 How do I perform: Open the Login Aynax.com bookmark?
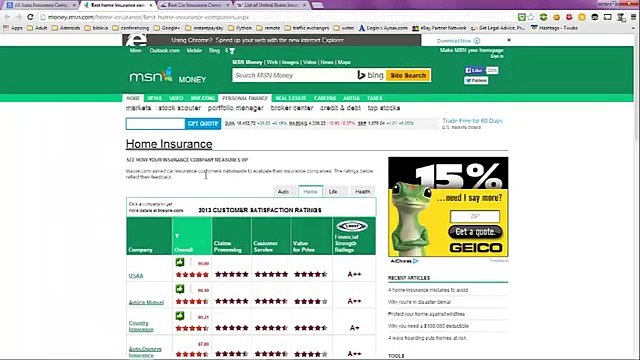pyautogui.click(x=383, y=28)
